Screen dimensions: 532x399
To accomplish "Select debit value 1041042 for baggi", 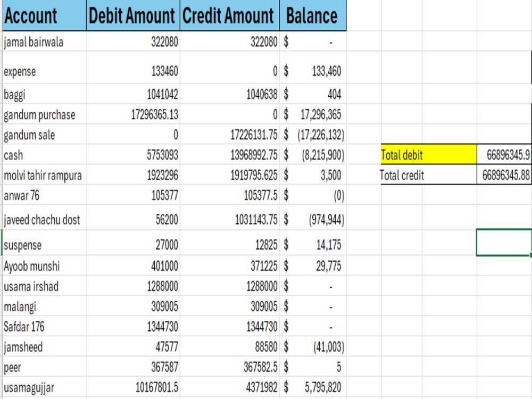I will 133,94.
